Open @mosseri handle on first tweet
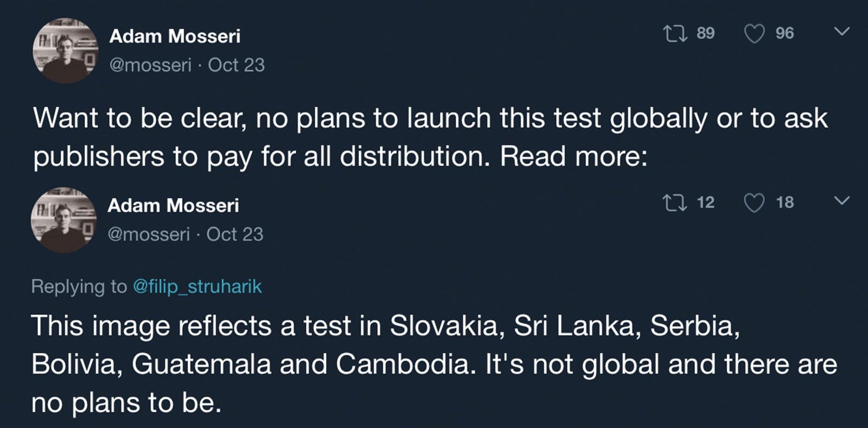868x428 pixels. coord(150,65)
